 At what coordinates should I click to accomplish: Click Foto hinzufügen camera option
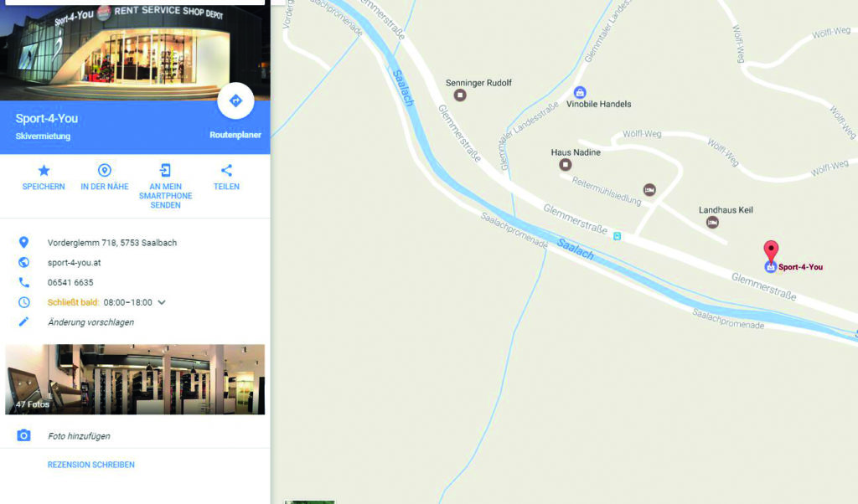pyautogui.click(x=79, y=435)
